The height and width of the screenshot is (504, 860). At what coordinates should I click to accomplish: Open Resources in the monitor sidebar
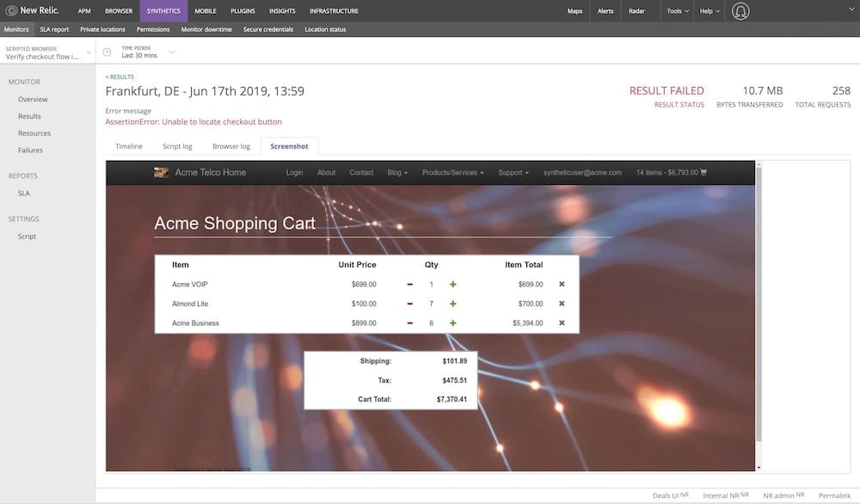click(x=34, y=133)
